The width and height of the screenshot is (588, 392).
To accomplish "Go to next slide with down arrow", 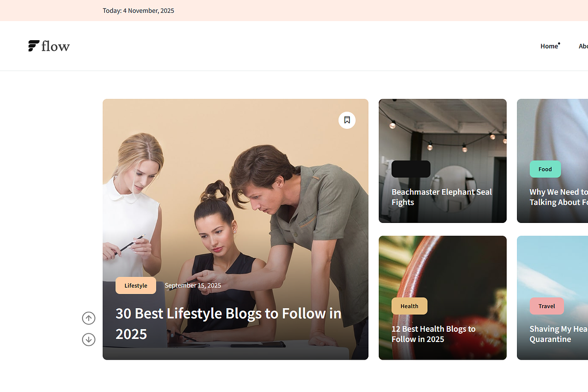I will click(x=89, y=340).
